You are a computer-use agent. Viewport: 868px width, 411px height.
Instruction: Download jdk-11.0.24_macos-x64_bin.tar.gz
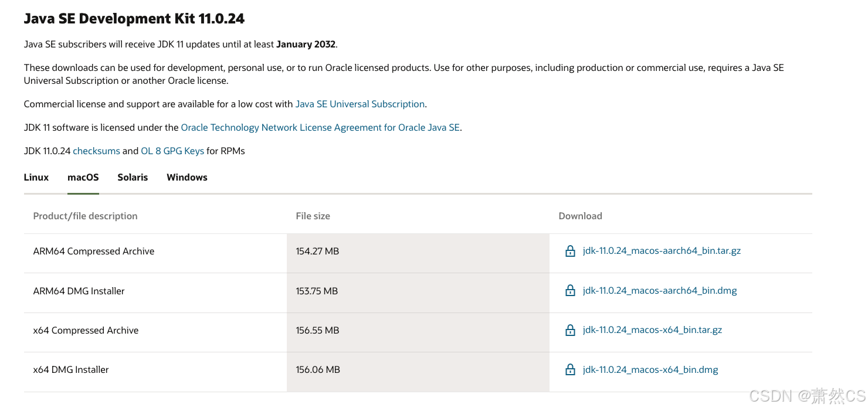652,330
